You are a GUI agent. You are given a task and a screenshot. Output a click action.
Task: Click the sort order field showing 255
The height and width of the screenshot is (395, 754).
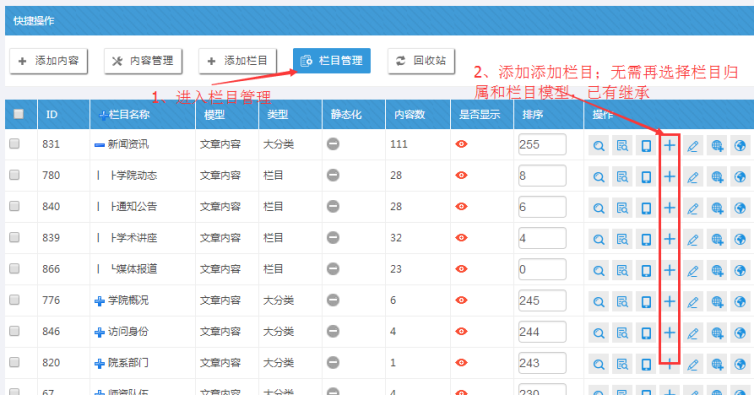542,144
